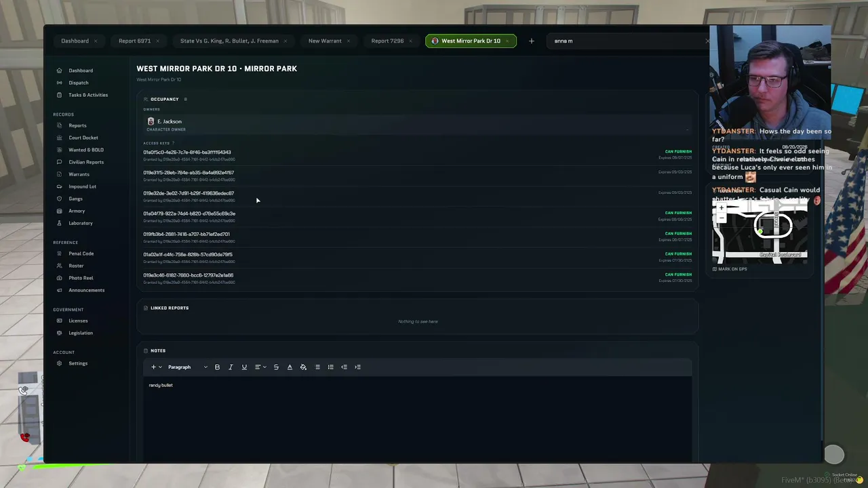
Task: Click the Reports sidebar icon
Action: click(60, 125)
